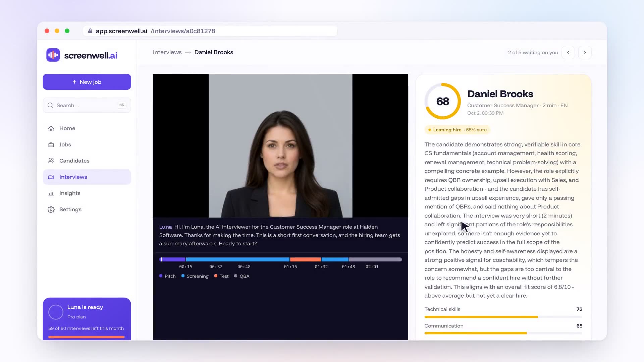Screen dimensions: 644x362
Task: Click the Screening legend swatch
Action: tap(183, 276)
